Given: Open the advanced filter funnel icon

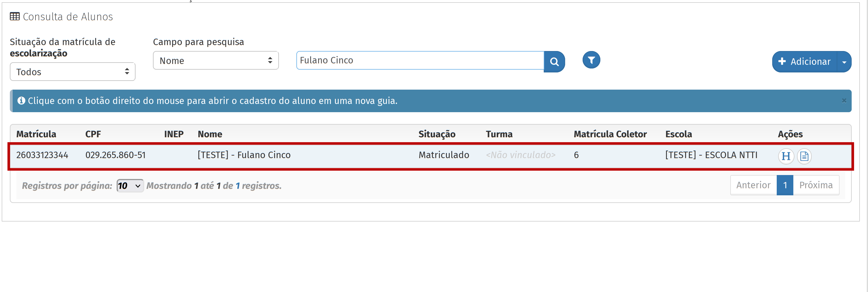Looking at the screenshot, I should 591,60.
